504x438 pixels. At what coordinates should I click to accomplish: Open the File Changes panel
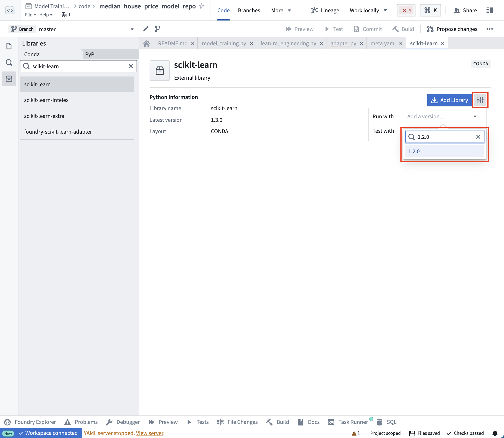(x=237, y=422)
